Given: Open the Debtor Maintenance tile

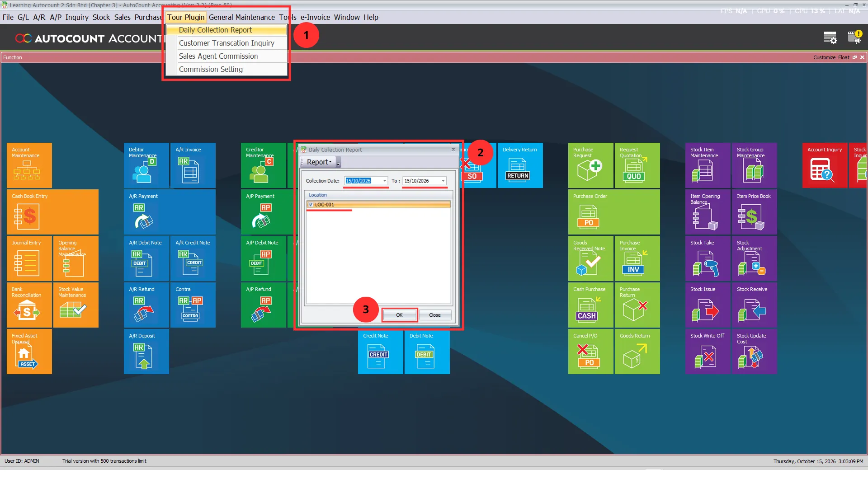Looking at the screenshot, I should point(146,165).
